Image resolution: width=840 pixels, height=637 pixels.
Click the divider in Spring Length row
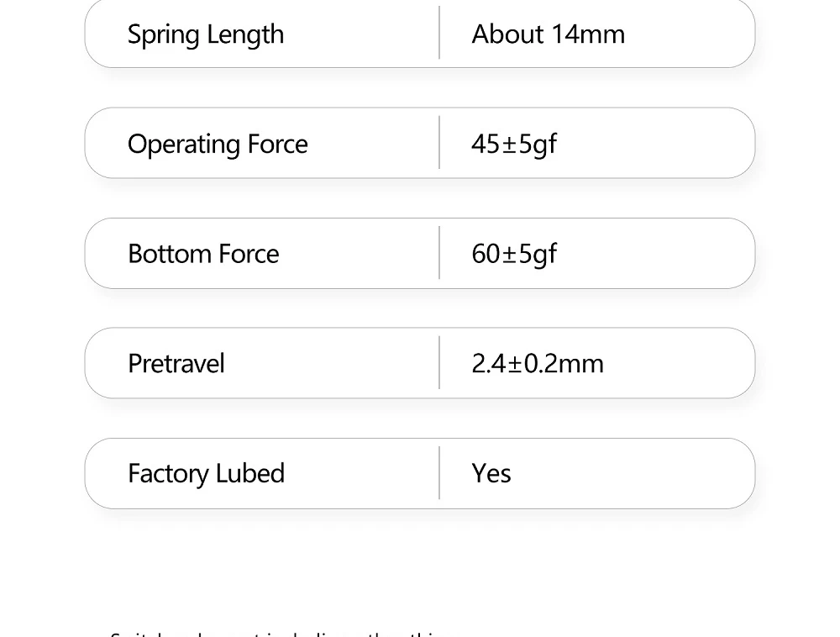(x=439, y=33)
